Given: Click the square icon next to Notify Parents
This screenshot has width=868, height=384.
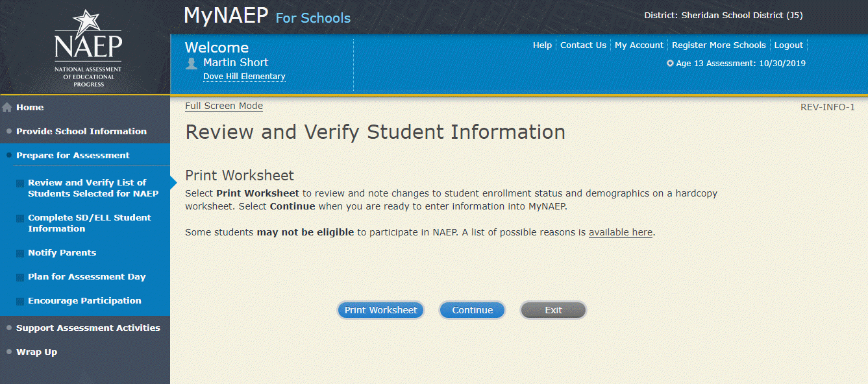Looking at the screenshot, I should pyautogui.click(x=21, y=254).
